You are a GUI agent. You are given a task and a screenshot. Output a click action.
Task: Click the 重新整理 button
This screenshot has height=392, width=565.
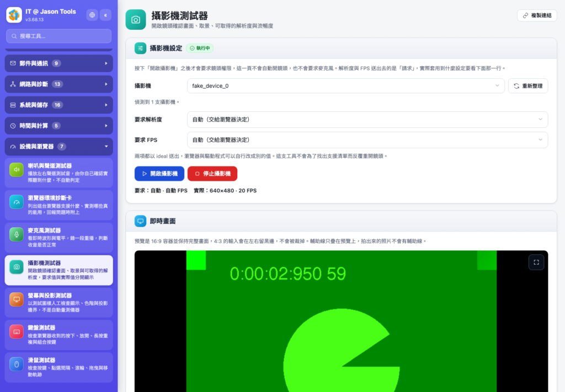(x=528, y=85)
